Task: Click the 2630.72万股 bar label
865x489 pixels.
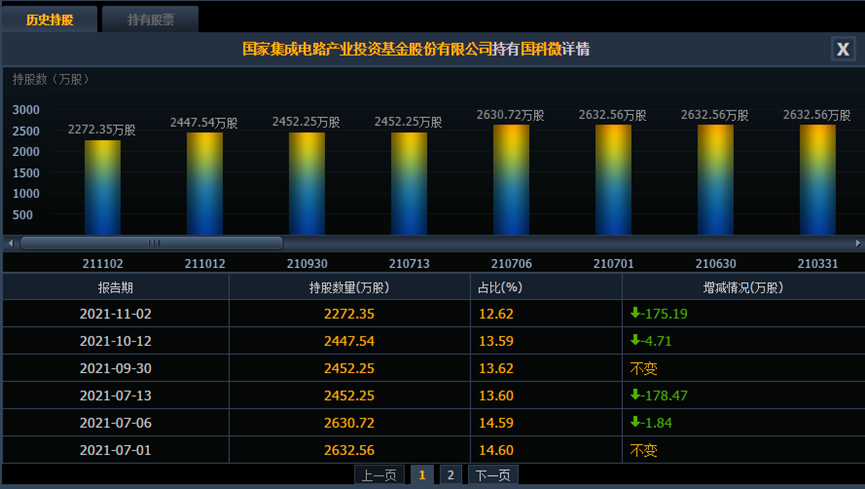Action: [x=511, y=115]
